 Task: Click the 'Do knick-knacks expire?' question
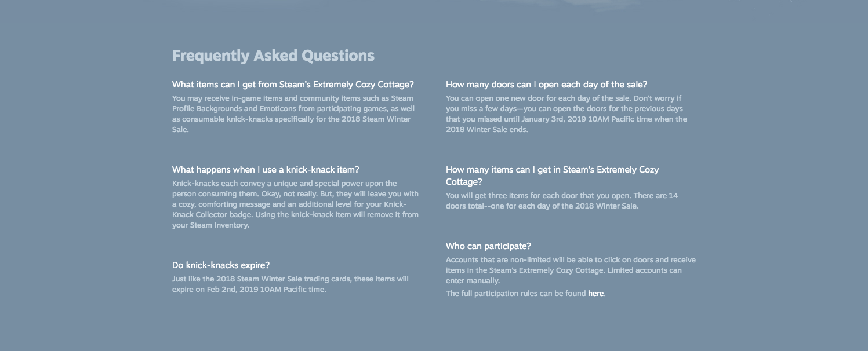coord(221,265)
